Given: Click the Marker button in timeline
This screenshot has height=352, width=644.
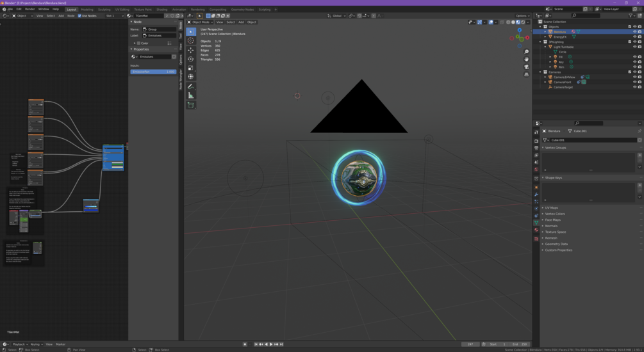Looking at the screenshot, I should click(60, 344).
